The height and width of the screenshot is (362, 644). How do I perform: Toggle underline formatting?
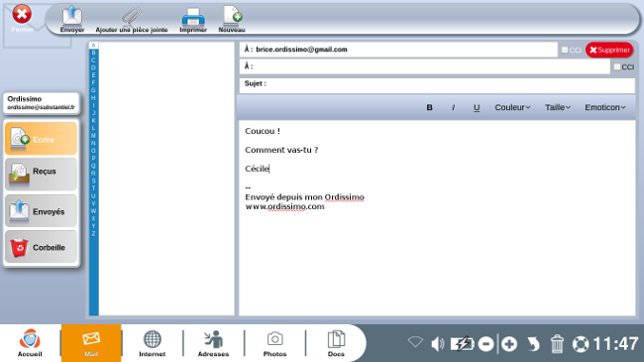pos(477,107)
